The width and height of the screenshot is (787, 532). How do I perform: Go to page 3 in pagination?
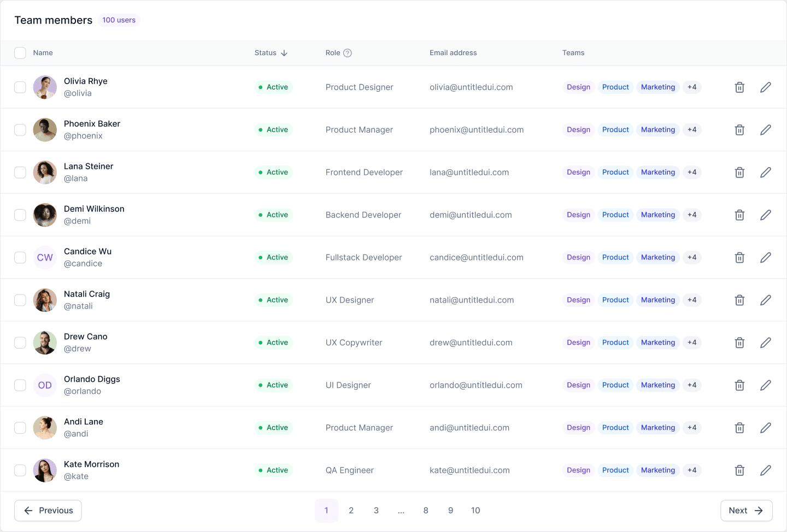click(376, 511)
